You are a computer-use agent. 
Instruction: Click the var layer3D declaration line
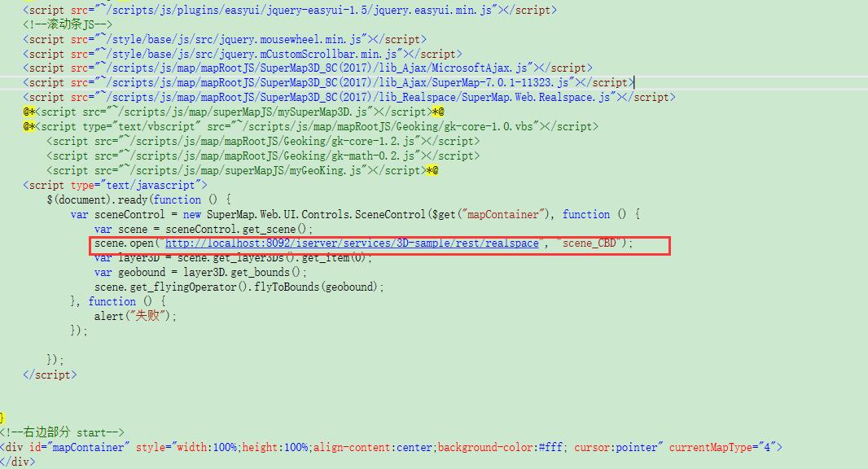click(x=233, y=258)
